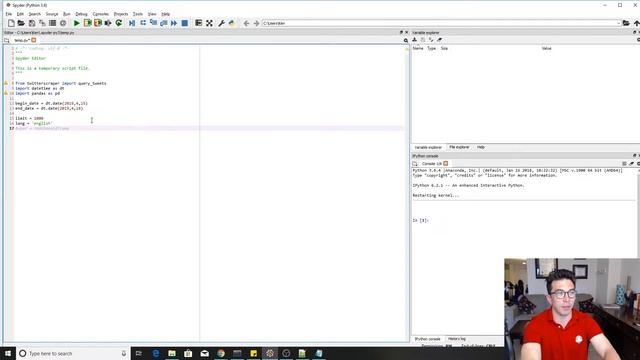Open the PYTHONPATH manager python icon
The image size is (640, 360).
coord(232,23)
